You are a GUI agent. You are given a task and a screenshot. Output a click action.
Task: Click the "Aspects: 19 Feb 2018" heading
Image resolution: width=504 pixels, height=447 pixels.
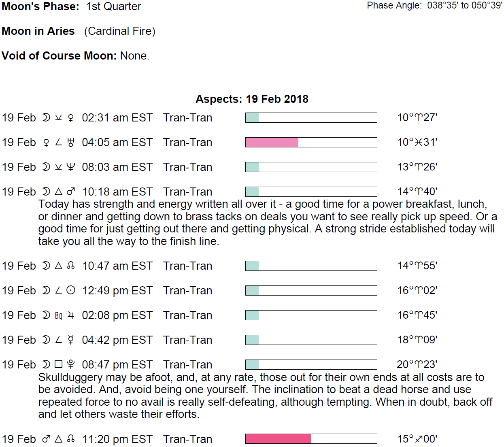pyautogui.click(x=252, y=99)
